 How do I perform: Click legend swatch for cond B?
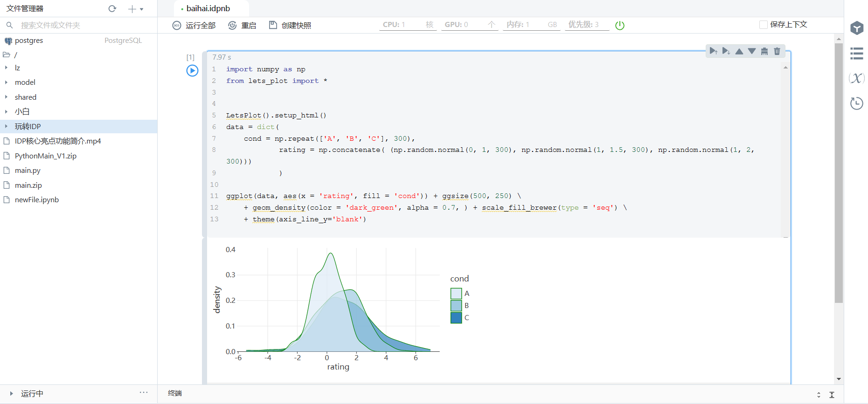(x=456, y=306)
